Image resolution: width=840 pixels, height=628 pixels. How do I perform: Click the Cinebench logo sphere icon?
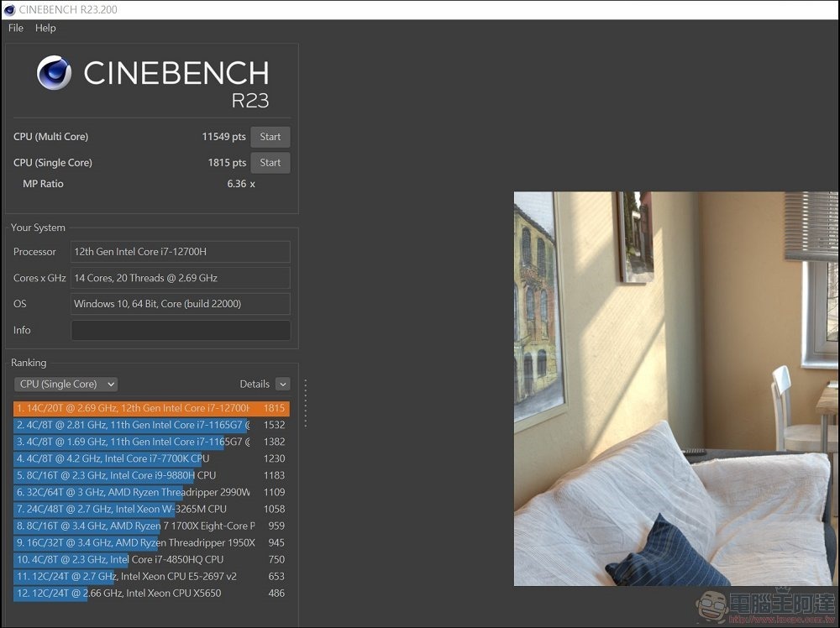point(54,72)
